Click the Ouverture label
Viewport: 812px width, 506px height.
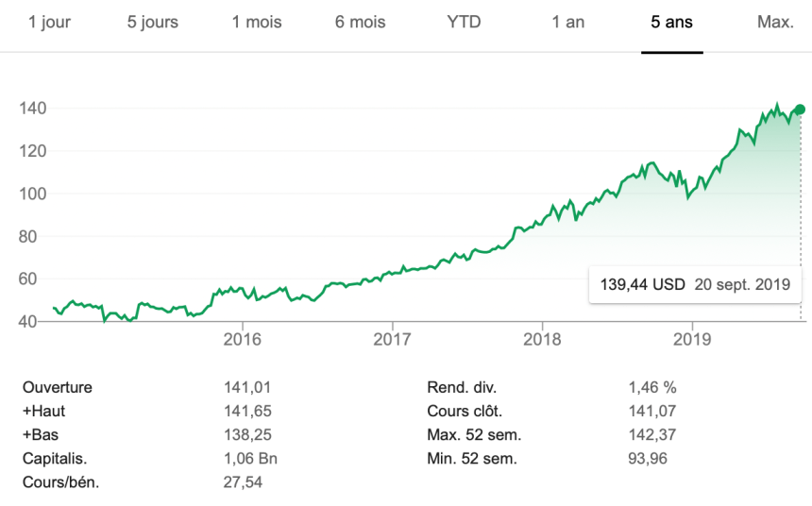(x=58, y=387)
